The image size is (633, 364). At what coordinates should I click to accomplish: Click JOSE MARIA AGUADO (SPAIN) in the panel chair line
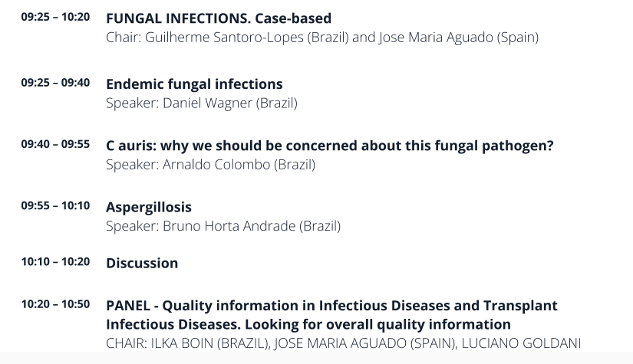[365, 343]
